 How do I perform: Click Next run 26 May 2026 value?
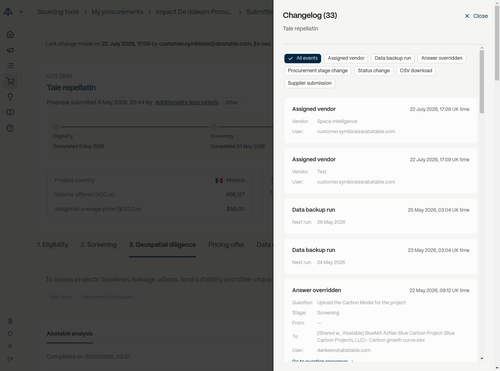(331, 222)
